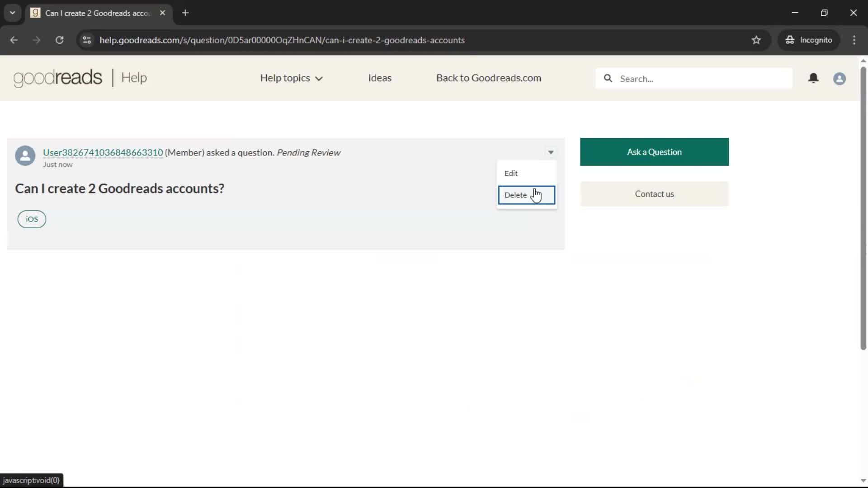Open the user profile avatar menu
The width and height of the screenshot is (868, 488).
(840, 79)
